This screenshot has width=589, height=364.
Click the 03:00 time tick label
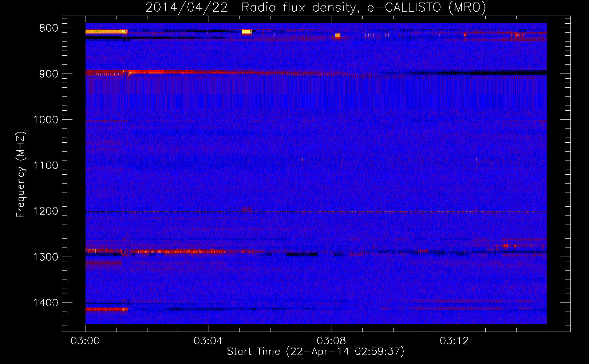click(x=85, y=341)
